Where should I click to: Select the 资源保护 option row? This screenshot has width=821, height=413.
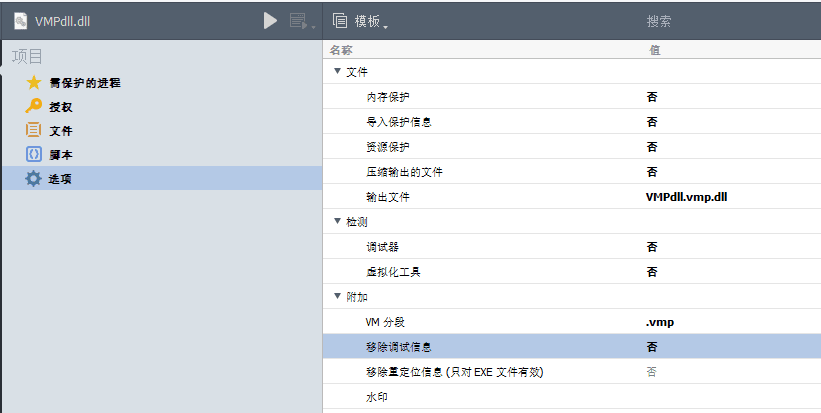click(x=572, y=147)
